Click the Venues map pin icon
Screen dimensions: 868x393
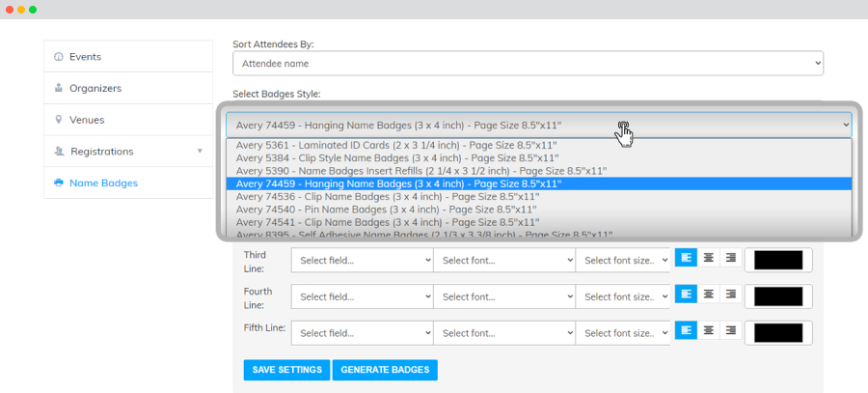point(58,120)
